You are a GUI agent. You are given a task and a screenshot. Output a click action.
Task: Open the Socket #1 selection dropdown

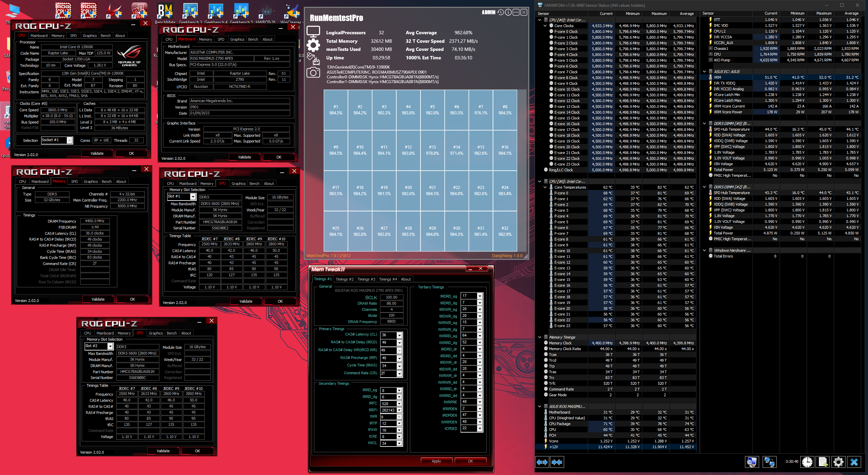pyautogui.click(x=70, y=140)
